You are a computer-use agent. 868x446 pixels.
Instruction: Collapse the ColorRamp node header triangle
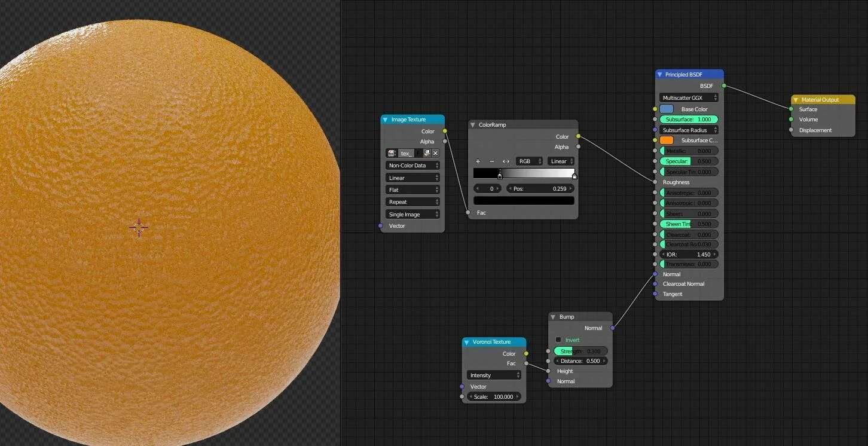click(x=472, y=124)
